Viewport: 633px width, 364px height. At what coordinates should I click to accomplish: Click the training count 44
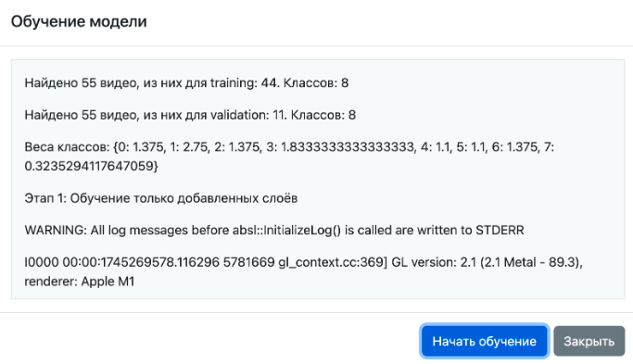pyautogui.click(x=269, y=82)
